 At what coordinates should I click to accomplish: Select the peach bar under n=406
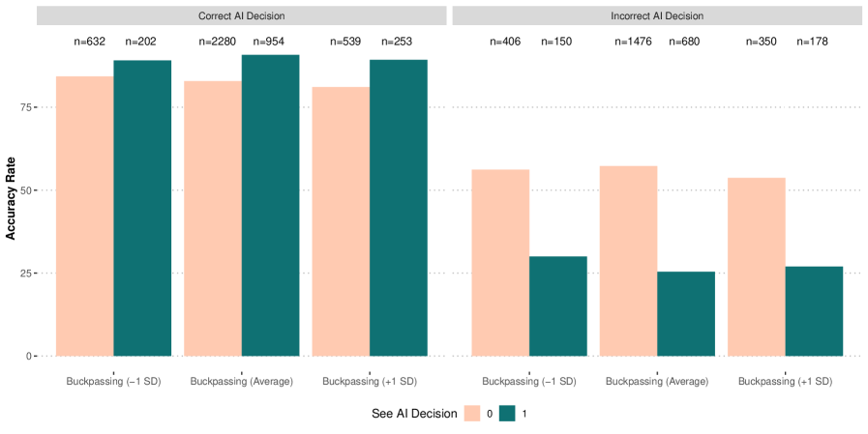(500, 262)
